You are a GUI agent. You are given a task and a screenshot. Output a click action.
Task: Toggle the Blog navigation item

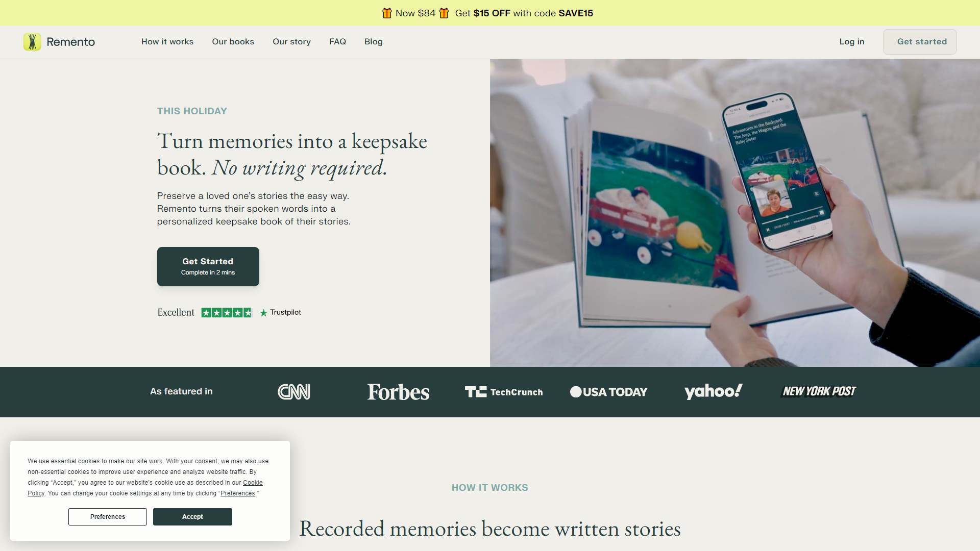pyautogui.click(x=373, y=42)
